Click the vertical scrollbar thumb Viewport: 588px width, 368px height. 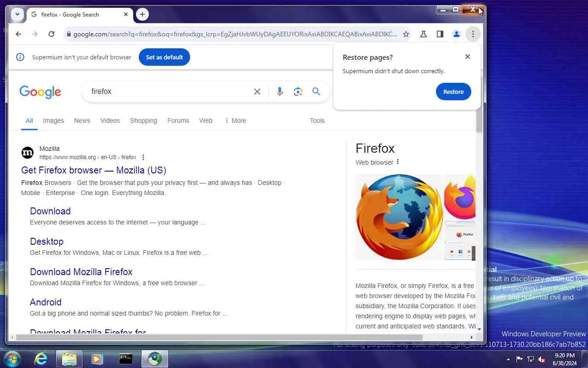(x=480, y=104)
